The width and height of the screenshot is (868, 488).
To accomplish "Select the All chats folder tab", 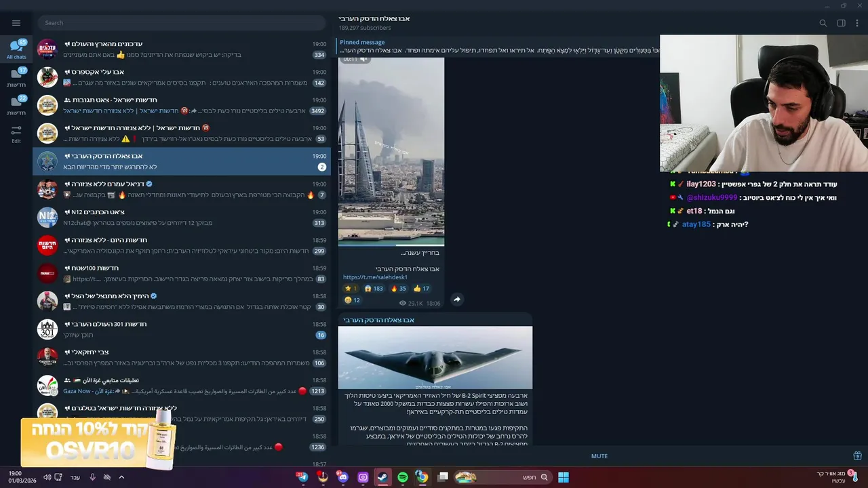I will coord(16,49).
